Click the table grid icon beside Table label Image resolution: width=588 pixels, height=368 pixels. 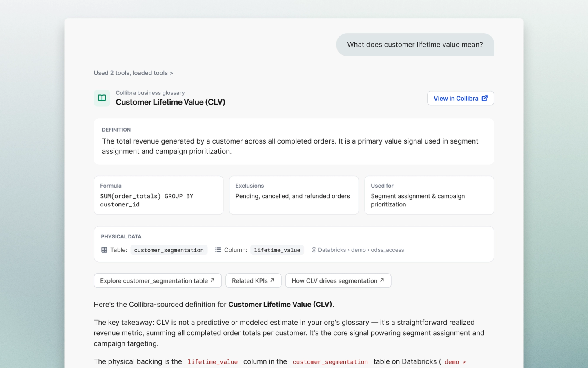(x=104, y=250)
